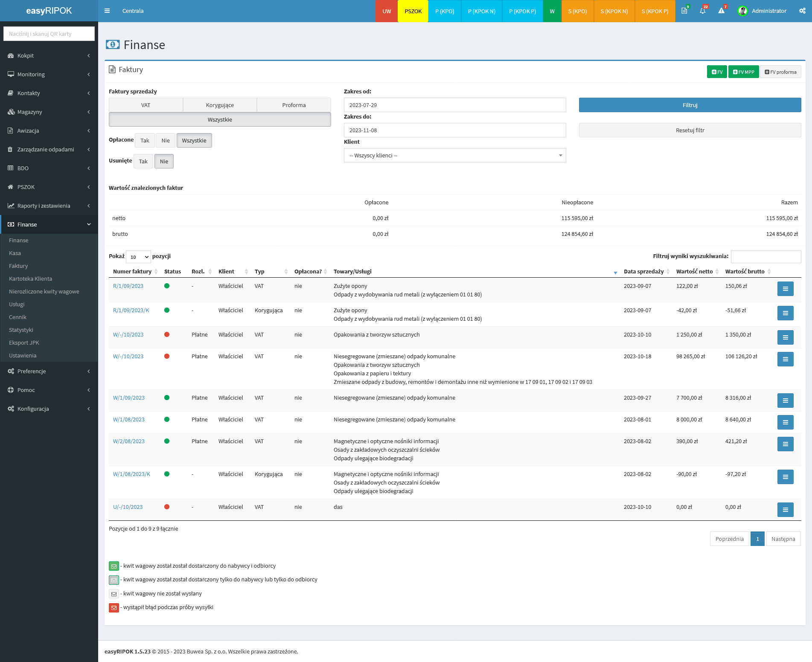Open the notifications bell icon
The image size is (812, 662).
tap(702, 11)
